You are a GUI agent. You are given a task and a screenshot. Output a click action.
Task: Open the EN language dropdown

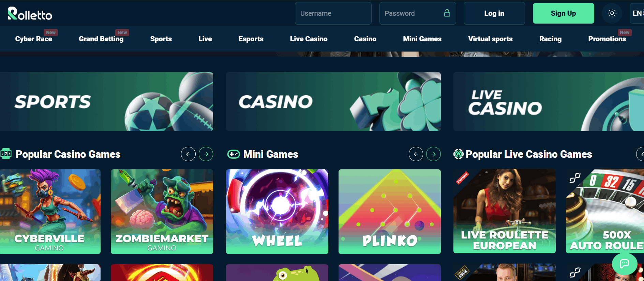(x=637, y=13)
